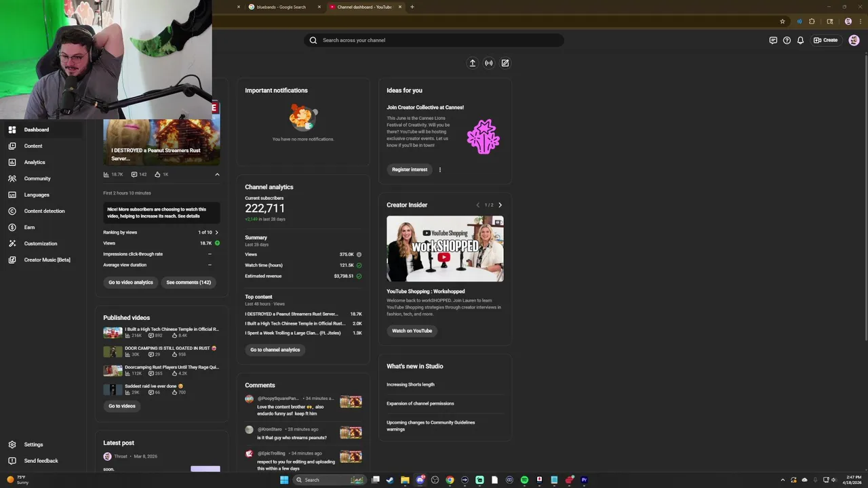Open File Explorer from the taskbar

405,480
